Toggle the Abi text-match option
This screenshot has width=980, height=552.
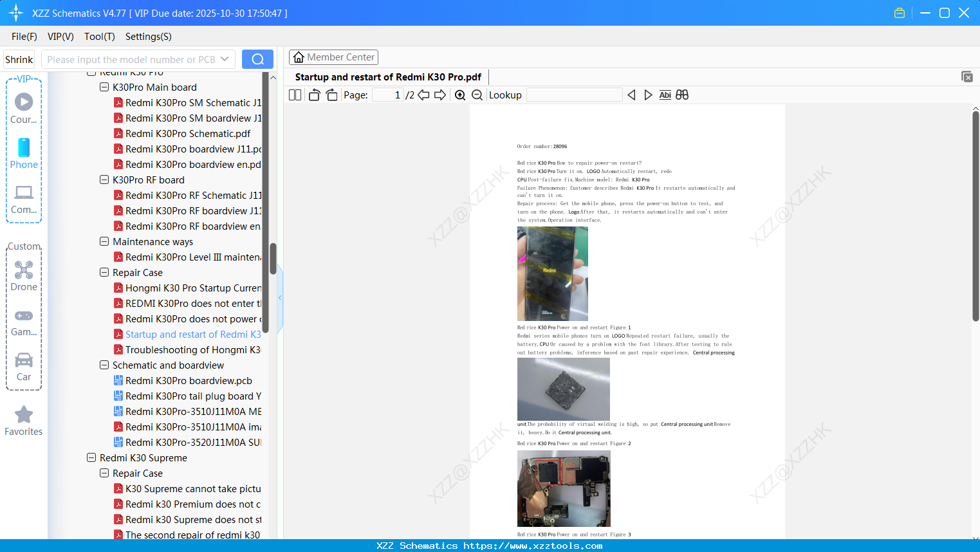point(665,95)
